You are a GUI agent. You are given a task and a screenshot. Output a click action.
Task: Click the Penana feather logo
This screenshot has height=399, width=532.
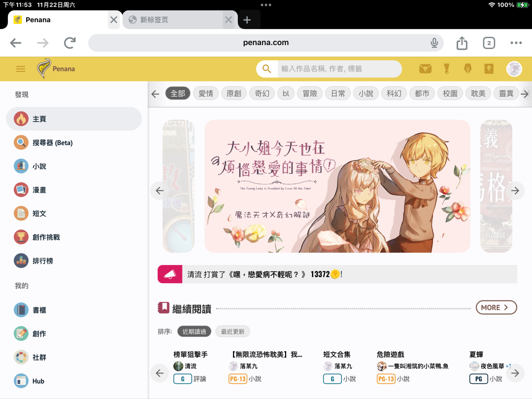[44, 68]
